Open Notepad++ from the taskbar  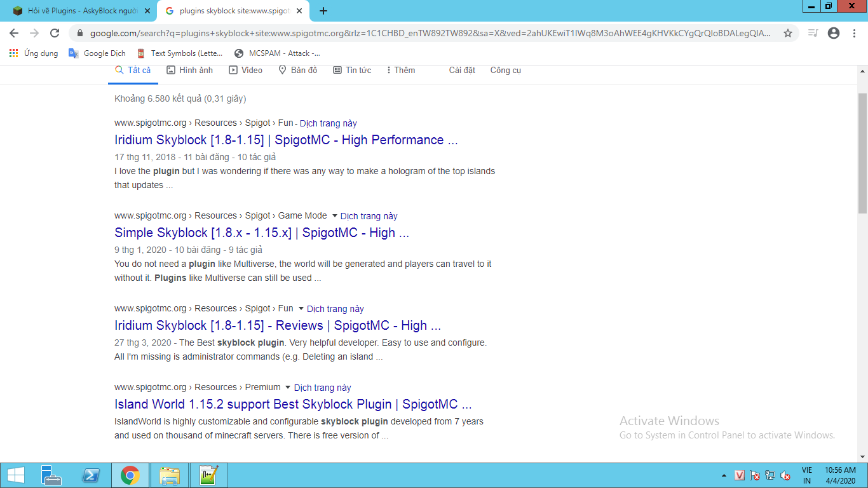coord(209,475)
